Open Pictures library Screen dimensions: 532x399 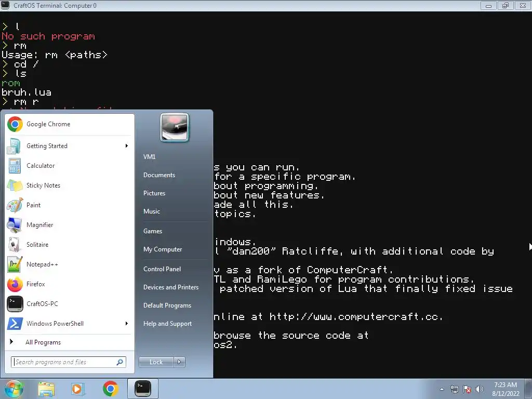tap(154, 193)
